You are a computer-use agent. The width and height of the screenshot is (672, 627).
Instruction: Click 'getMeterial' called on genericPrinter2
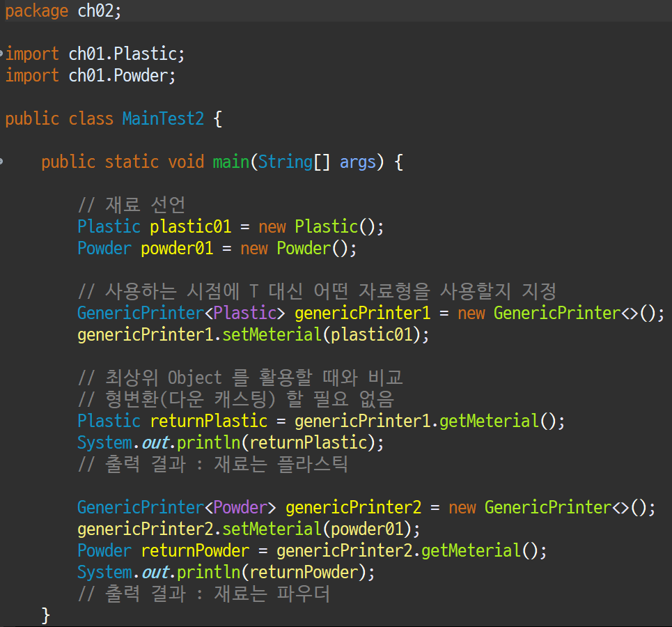[x=471, y=550]
